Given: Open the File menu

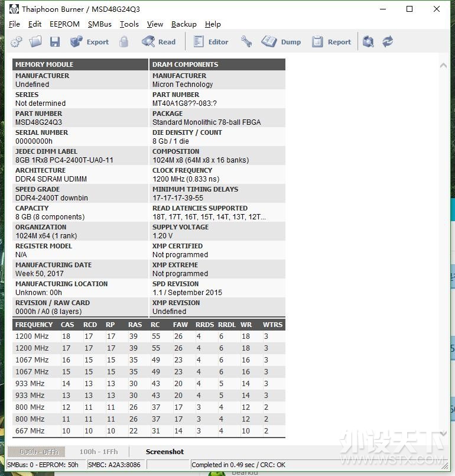Looking at the screenshot, I should click(14, 24).
